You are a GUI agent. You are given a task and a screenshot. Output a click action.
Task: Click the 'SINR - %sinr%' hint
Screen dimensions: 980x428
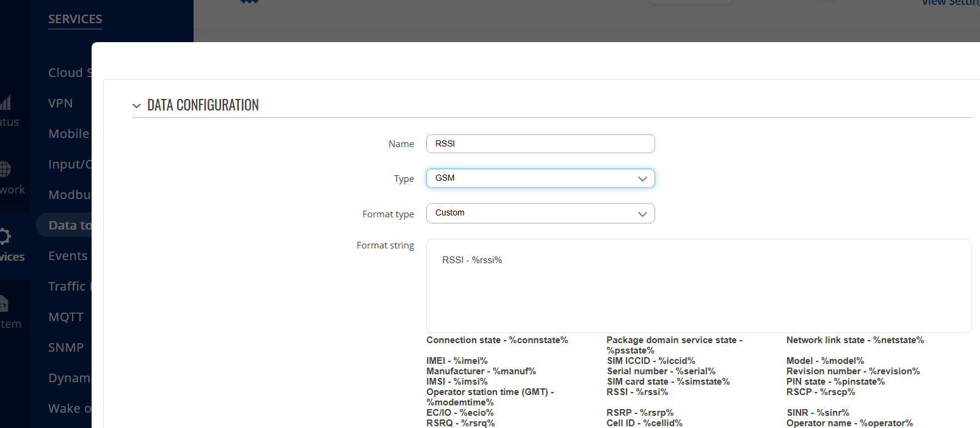(x=818, y=413)
